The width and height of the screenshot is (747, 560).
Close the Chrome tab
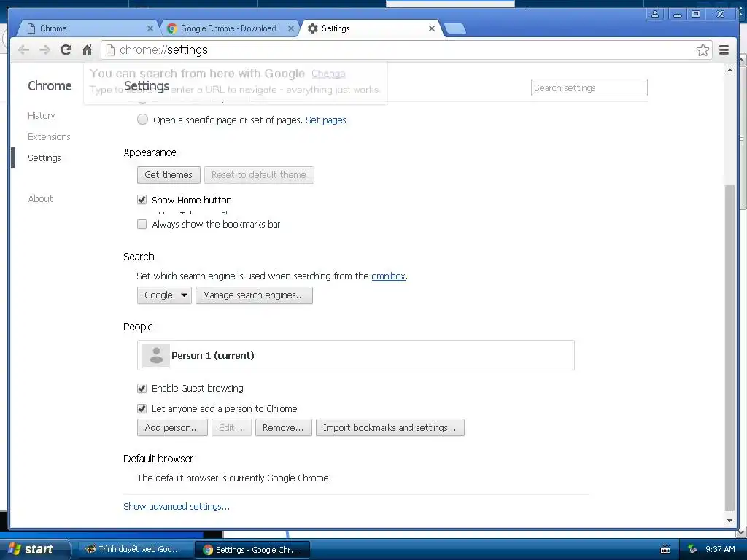tap(150, 28)
